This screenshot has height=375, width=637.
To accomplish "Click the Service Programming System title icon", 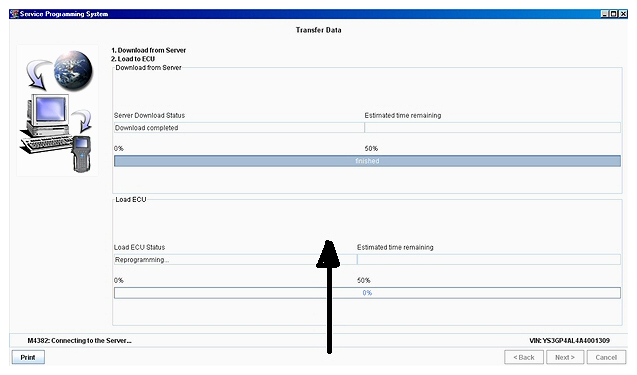I will [14, 14].
